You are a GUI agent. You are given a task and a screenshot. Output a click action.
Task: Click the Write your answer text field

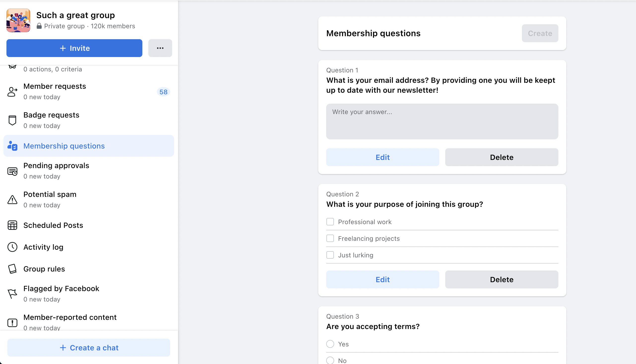(x=442, y=121)
